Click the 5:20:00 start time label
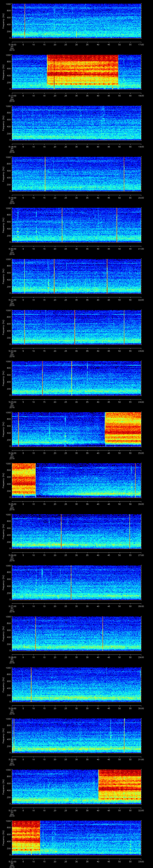This screenshot has width=153, height=868. pyautogui.click(x=12, y=249)
